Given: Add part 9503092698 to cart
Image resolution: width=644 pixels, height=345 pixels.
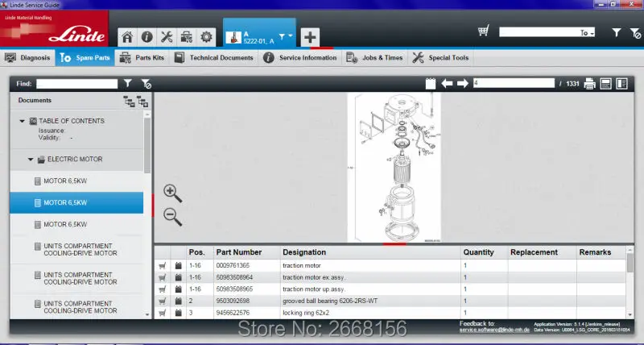Looking at the screenshot, I should (x=163, y=301).
